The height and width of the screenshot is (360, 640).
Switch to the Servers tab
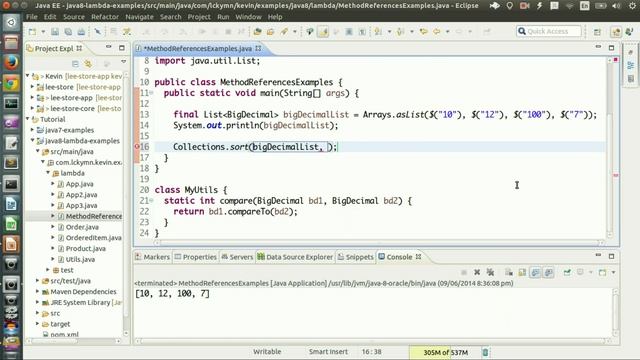coord(237,257)
